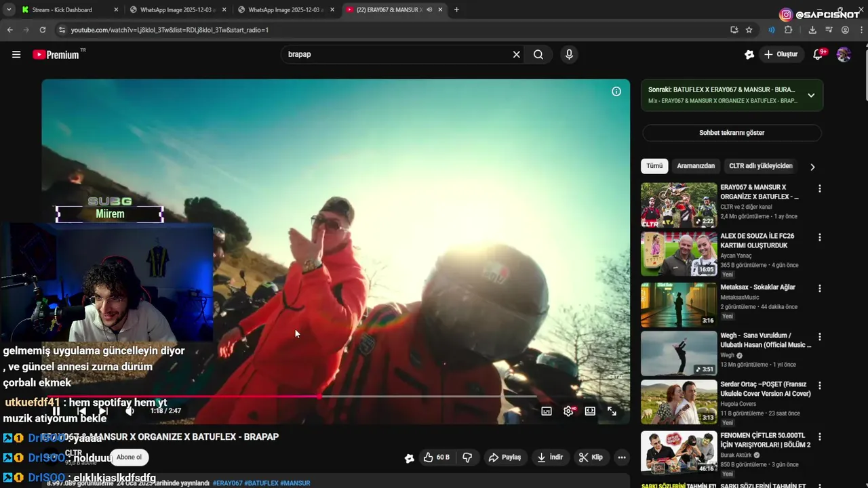Open the Oluştur create button
This screenshot has height=488, width=868.
pyautogui.click(x=781, y=54)
